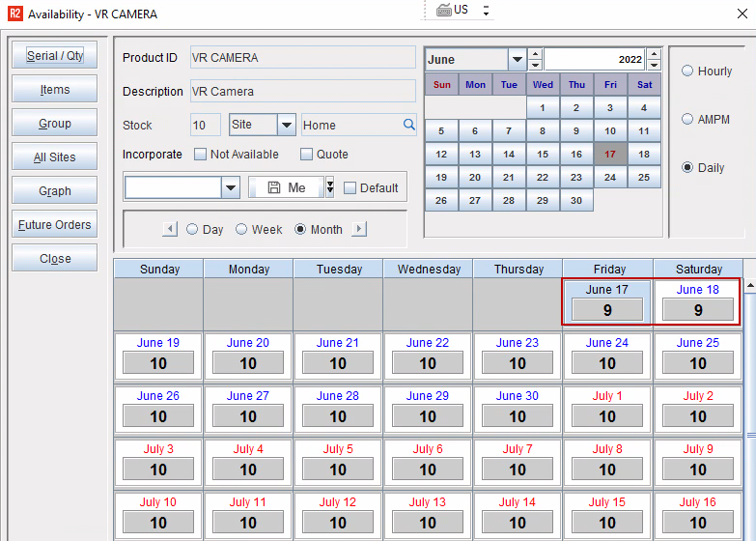This screenshot has width=756, height=541.
Task: Open the June month dropdown
Action: tap(517, 60)
